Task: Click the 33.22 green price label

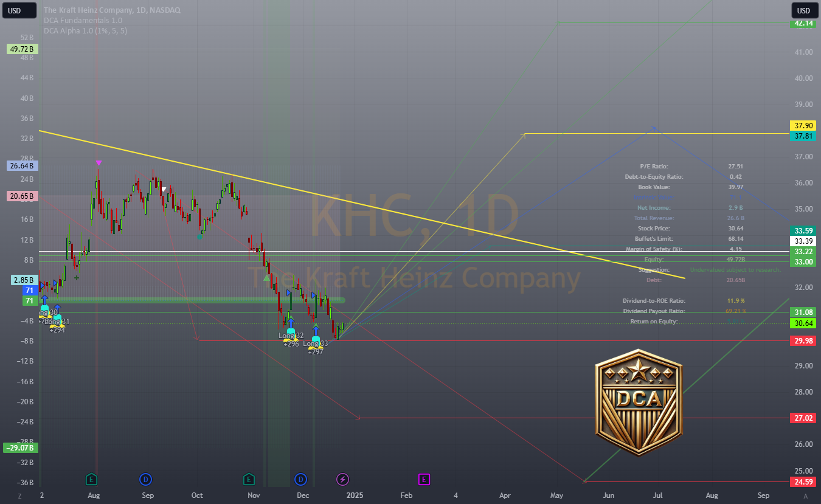Action: tap(803, 251)
